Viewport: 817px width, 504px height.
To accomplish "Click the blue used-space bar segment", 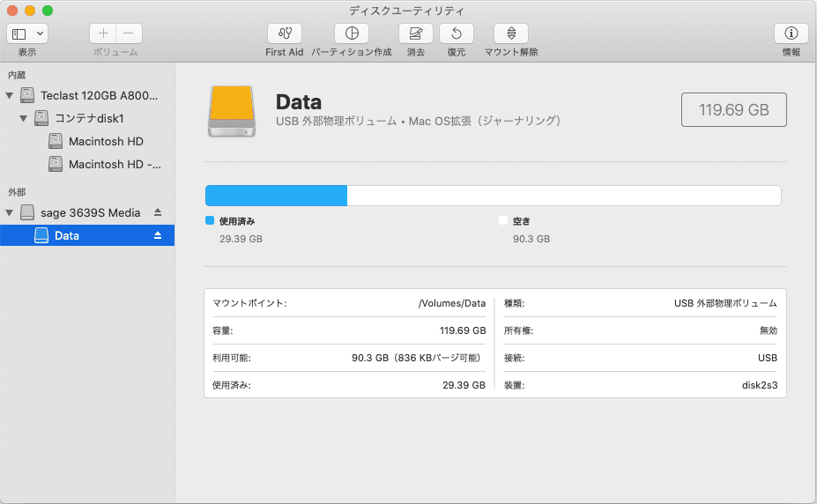I will click(276, 196).
